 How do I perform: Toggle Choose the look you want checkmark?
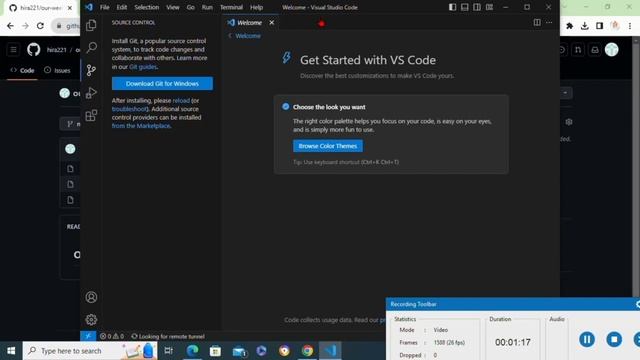286,107
